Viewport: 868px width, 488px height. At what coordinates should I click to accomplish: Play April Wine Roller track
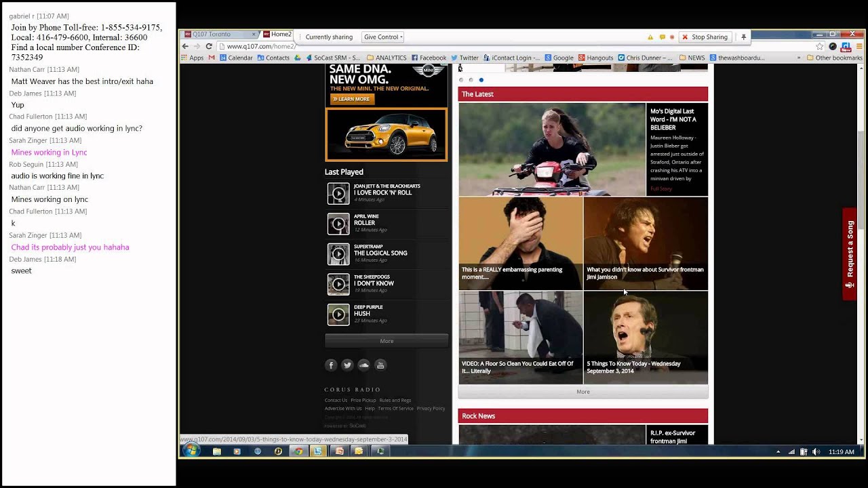(338, 224)
